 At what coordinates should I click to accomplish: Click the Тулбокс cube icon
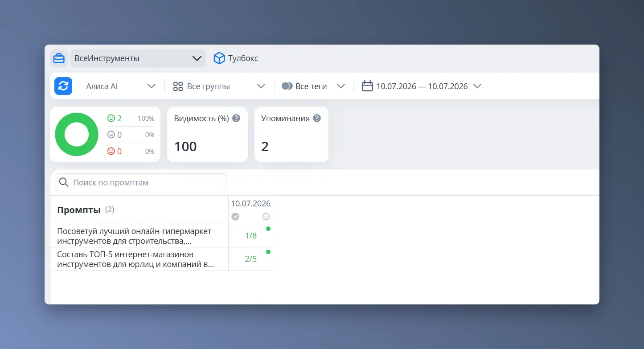[219, 58]
